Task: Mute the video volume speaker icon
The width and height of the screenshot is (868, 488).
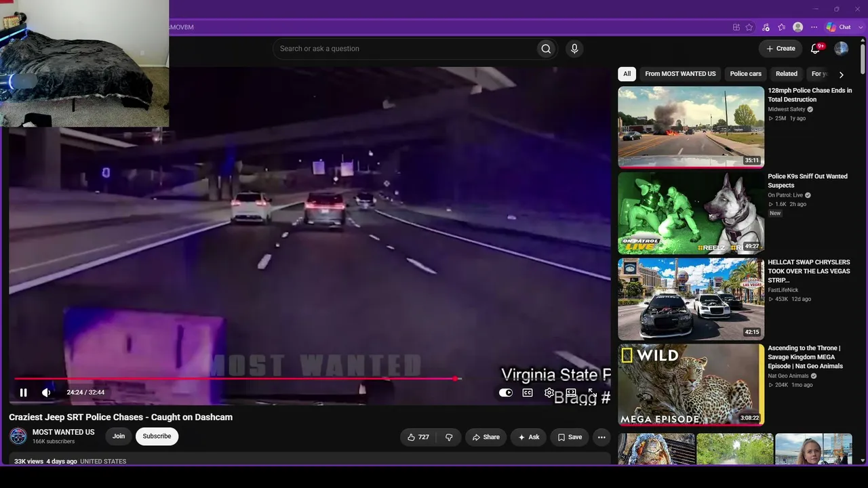Action: [x=46, y=392]
